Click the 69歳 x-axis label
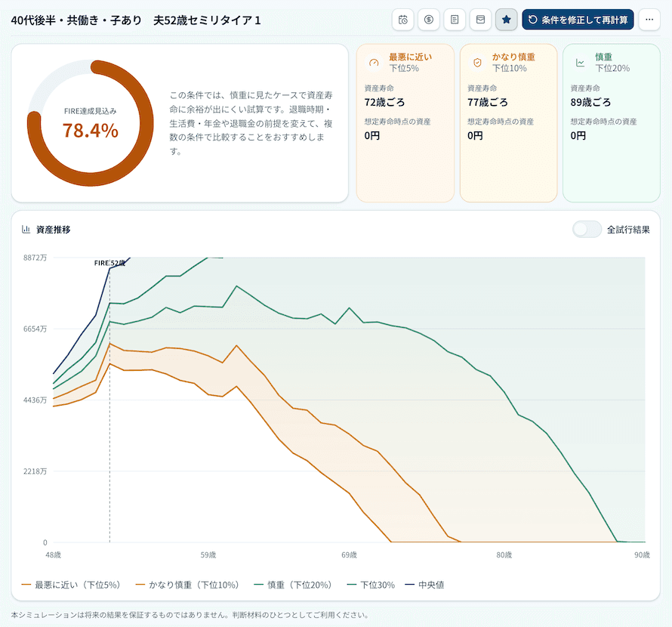The height and width of the screenshot is (627, 672). pos(350,555)
